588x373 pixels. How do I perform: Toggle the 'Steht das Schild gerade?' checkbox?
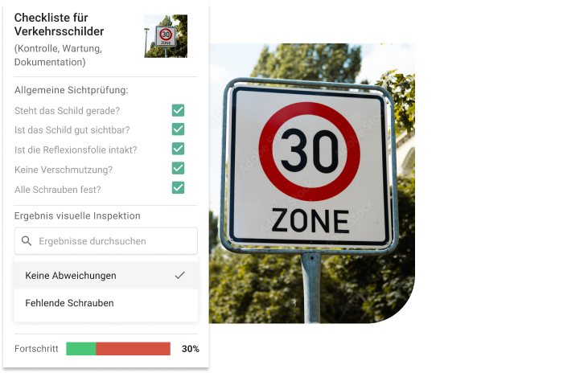pos(178,110)
